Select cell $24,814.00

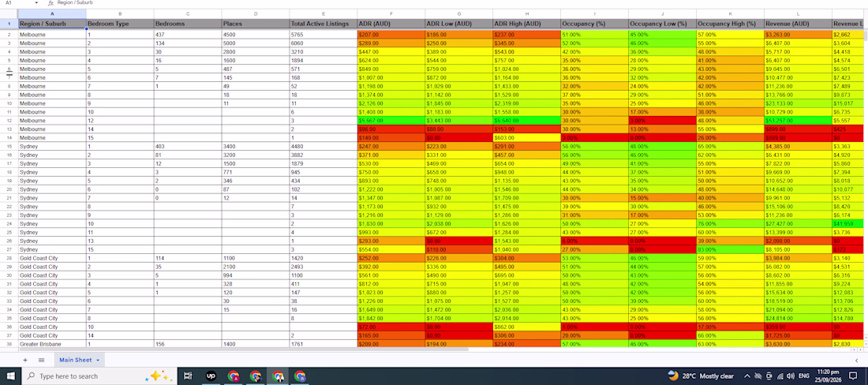pyautogui.click(x=798, y=318)
